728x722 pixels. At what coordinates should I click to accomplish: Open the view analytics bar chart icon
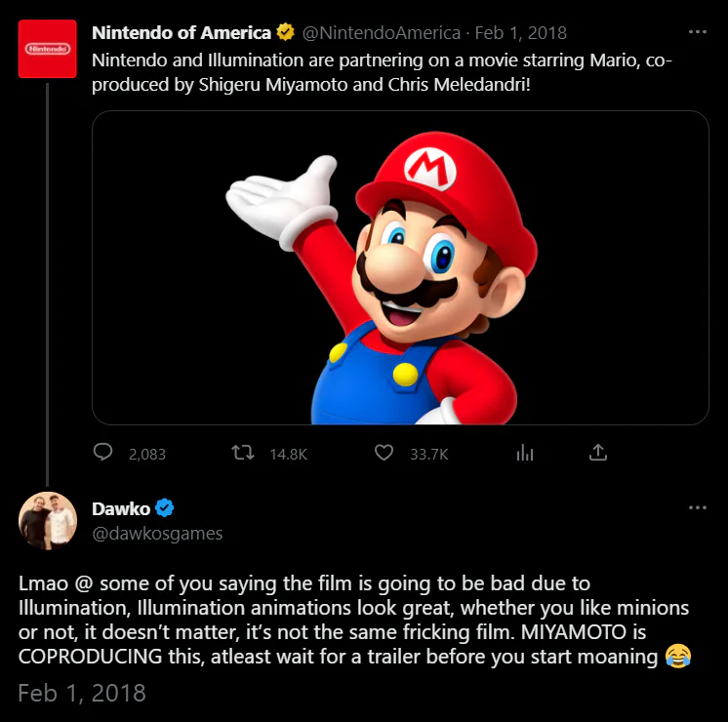point(525,453)
